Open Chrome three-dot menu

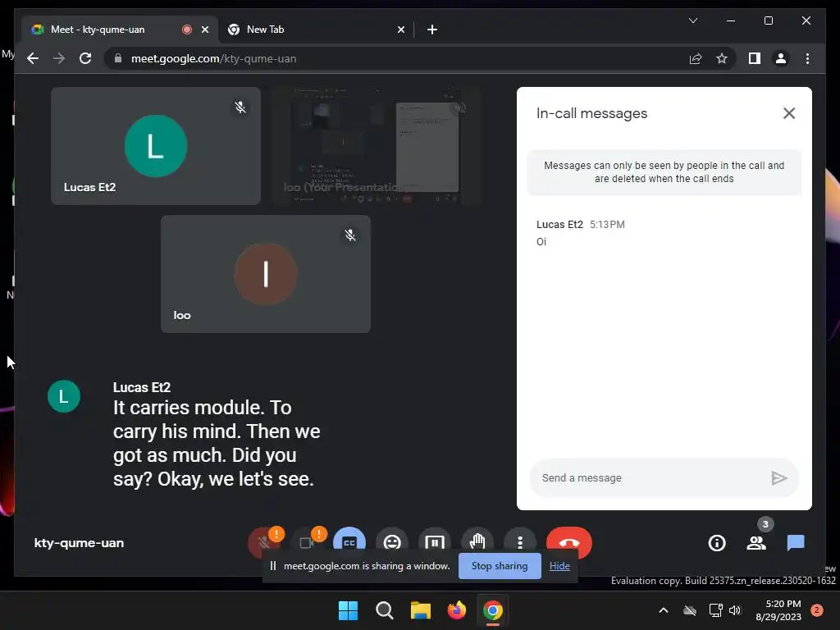click(x=807, y=58)
